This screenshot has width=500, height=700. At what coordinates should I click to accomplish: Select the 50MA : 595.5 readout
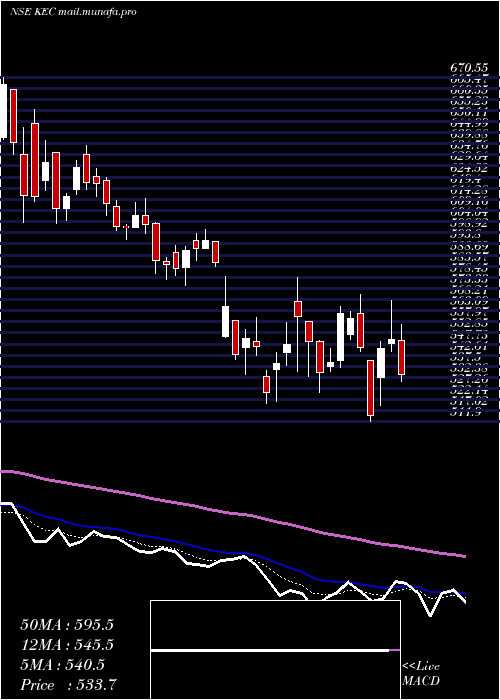click(67, 625)
